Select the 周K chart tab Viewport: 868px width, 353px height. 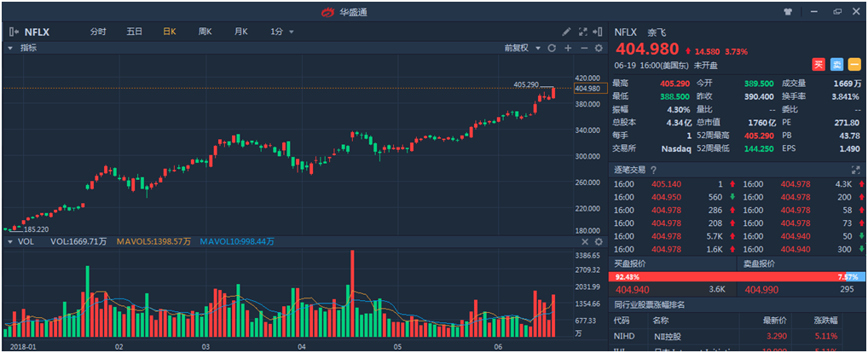tap(205, 32)
